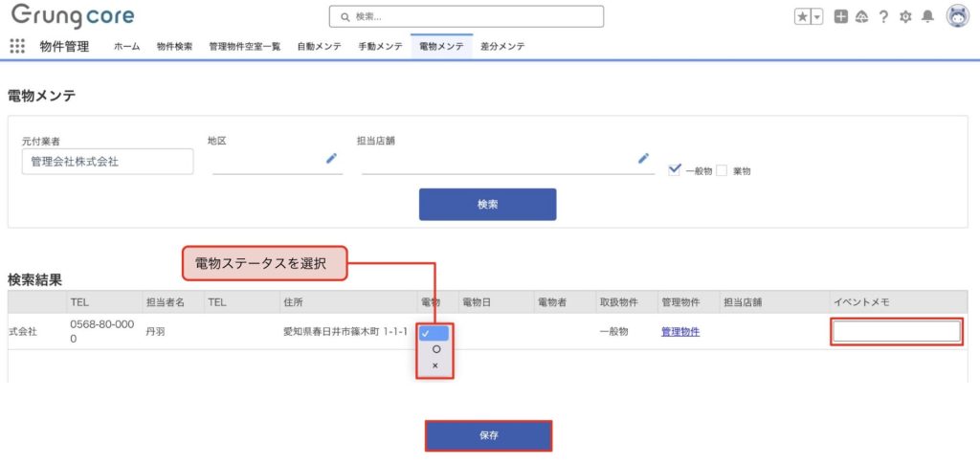Image resolution: width=980 pixels, height=464 pixels.
Task: Open the setup gear icon
Action: (x=905, y=16)
